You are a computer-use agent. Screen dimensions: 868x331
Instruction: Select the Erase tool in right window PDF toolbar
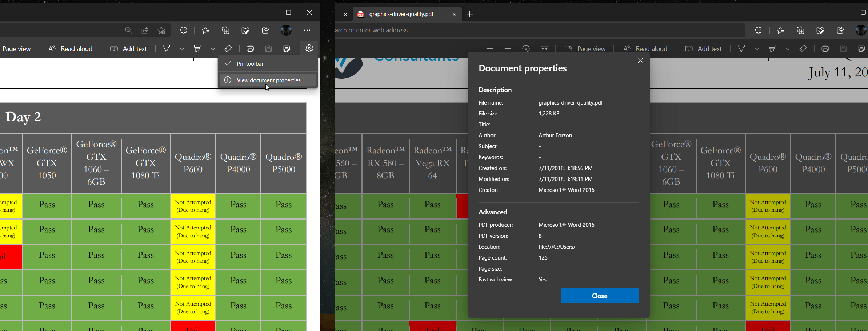click(x=803, y=48)
